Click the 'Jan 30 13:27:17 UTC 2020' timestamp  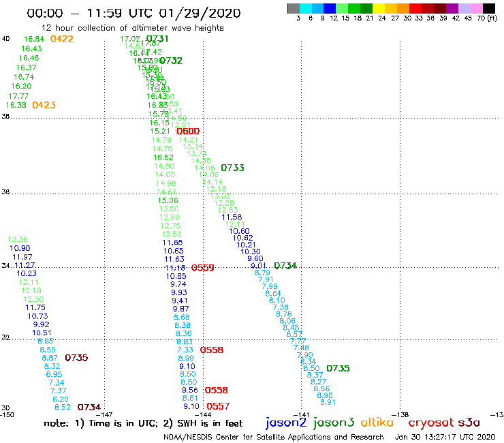pos(445,438)
